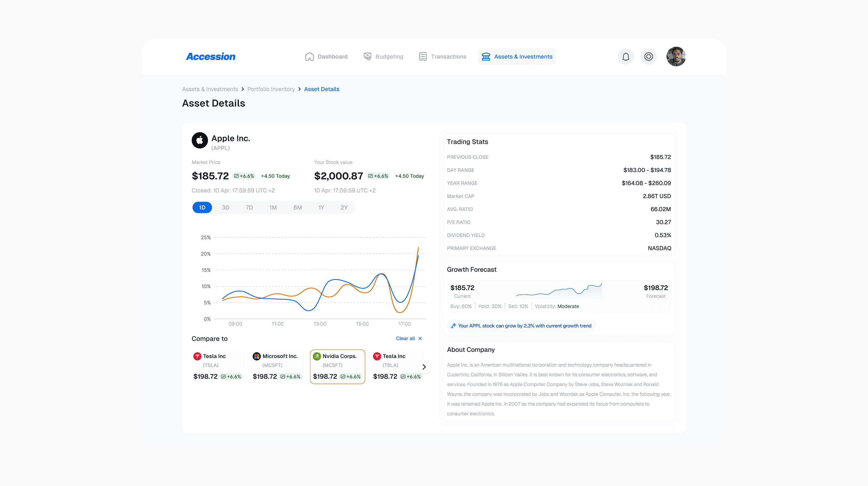Go to Portfolio Inventory breadcrumb
This screenshot has width=868, height=486.
point(271,89)
